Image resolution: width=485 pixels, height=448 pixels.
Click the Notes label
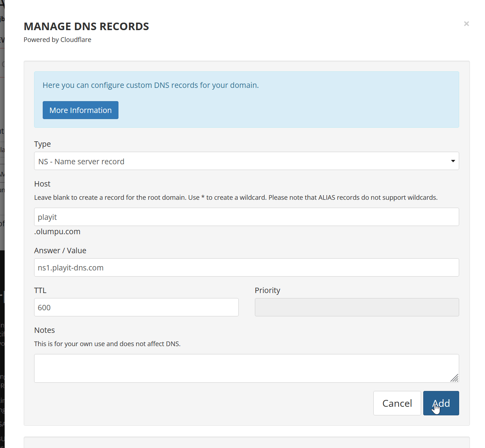[x=45, y=330]
